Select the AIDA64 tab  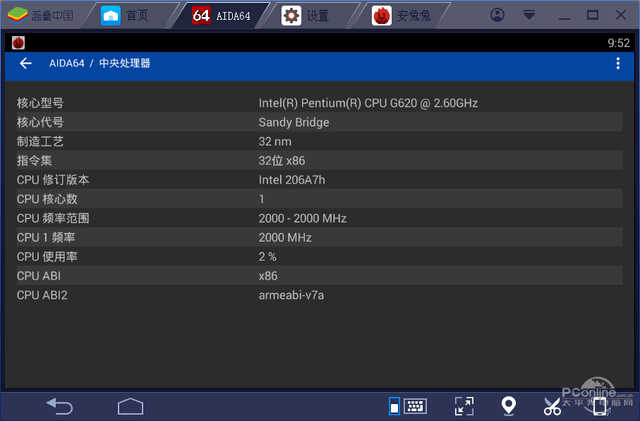click(222, 16)
